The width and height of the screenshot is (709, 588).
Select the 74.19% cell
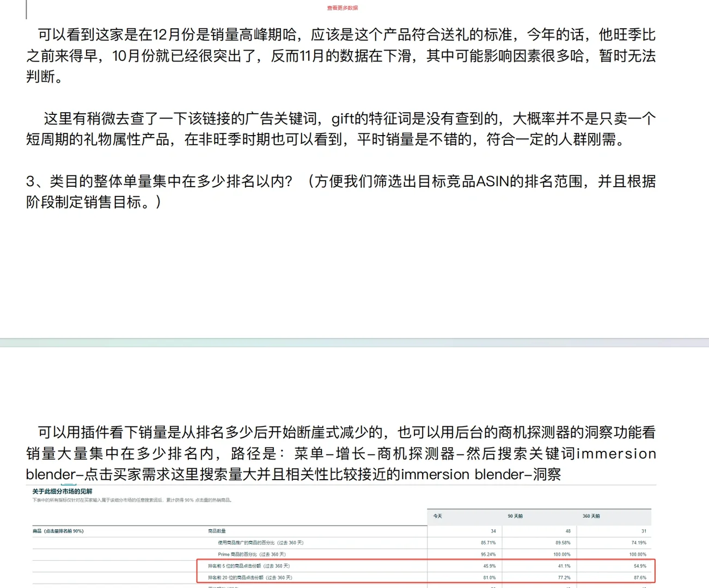[639, 542]
